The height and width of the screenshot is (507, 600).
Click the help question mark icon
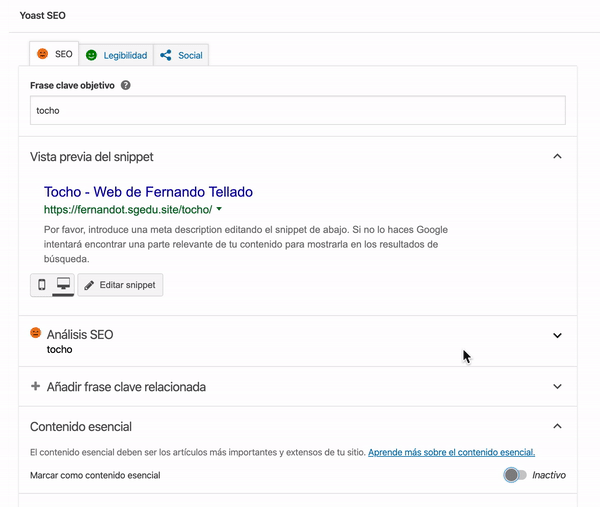125,86
